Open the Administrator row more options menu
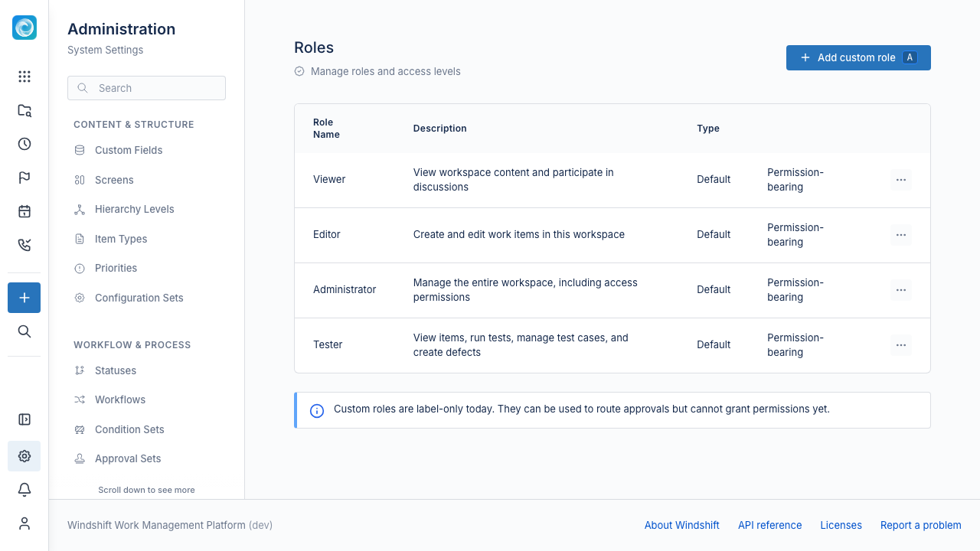This screenshot has width=980, height=551. pos(901,290)
